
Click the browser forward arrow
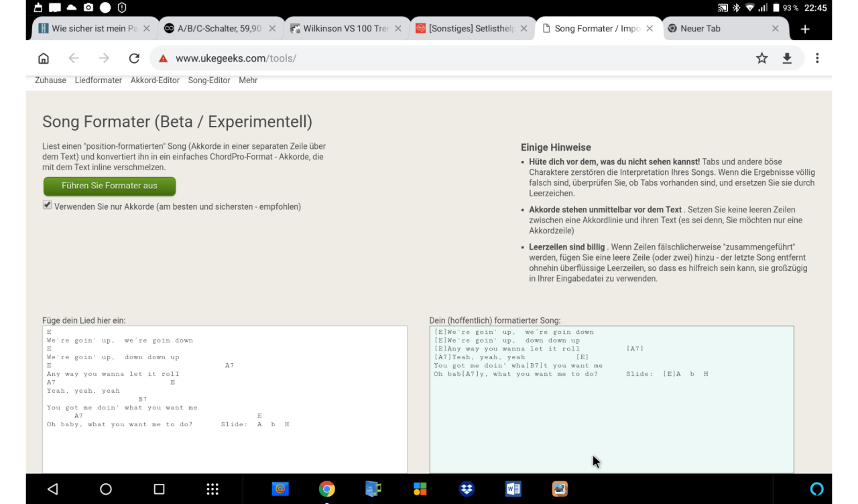click(x=104, y=58)
